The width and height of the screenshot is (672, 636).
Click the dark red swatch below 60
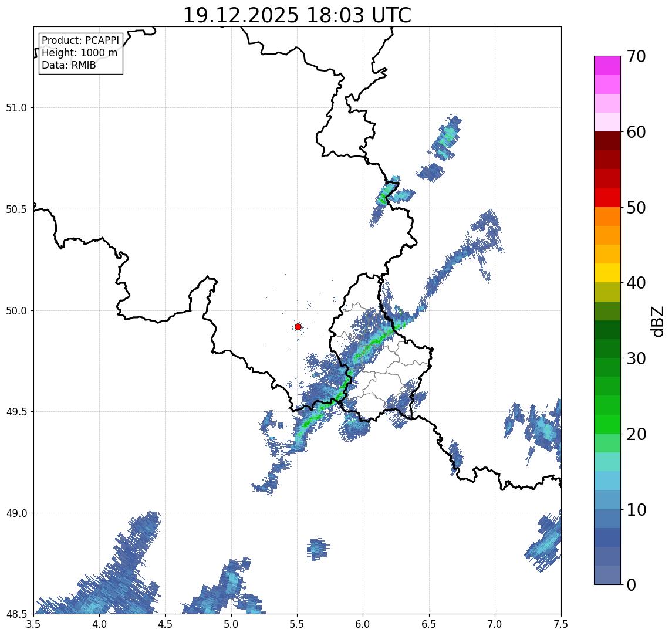pos(607,141)
